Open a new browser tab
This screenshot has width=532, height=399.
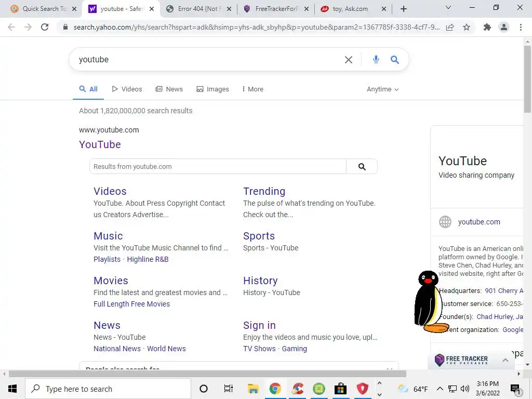coord(403,9)
